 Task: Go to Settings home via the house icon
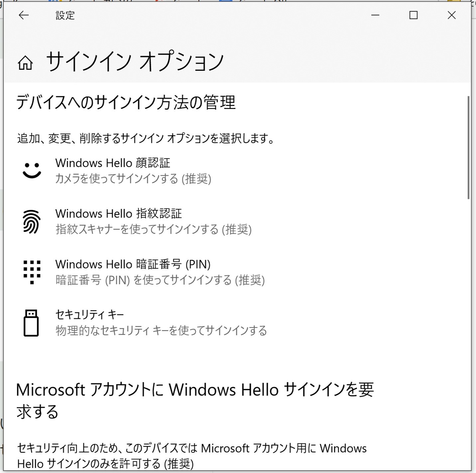[25, 63]
